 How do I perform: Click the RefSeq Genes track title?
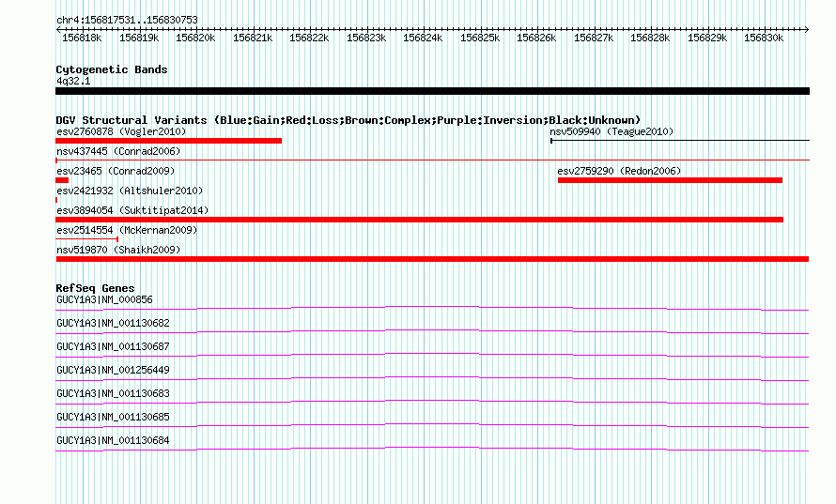[95, 288]
